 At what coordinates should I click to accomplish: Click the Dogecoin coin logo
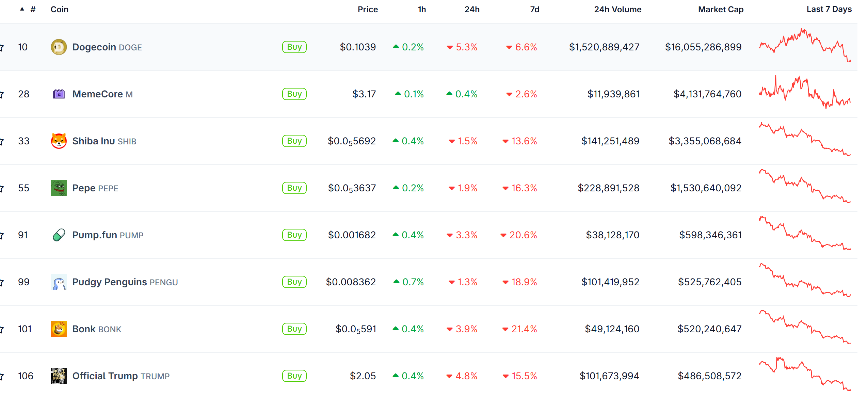(x=59, y=47)
